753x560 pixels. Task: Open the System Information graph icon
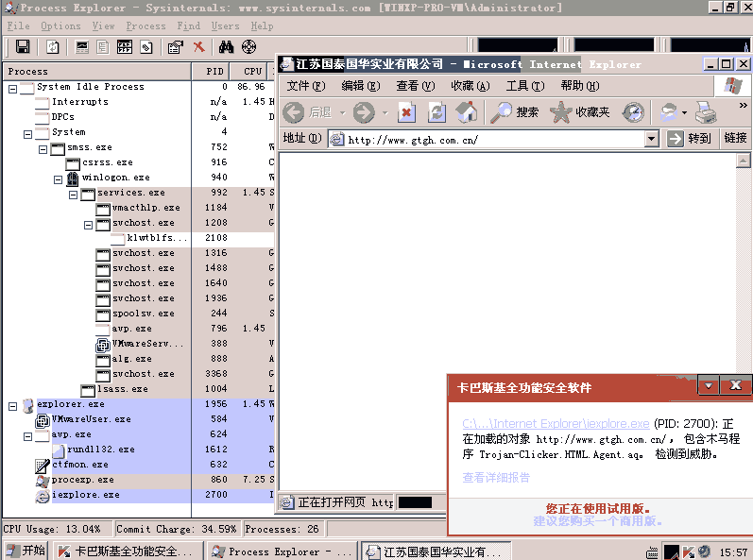82,46
